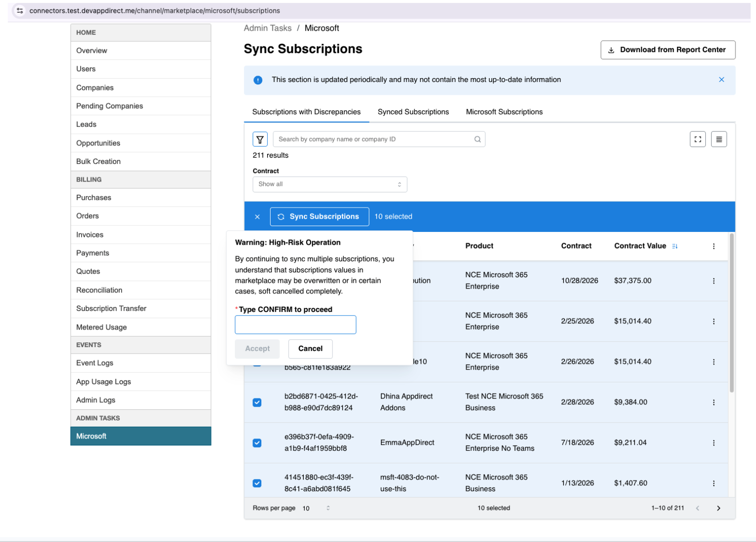Screen dimensions: 756x542
Task: Click the Contract Value sort icon
Action: [674, 246]
